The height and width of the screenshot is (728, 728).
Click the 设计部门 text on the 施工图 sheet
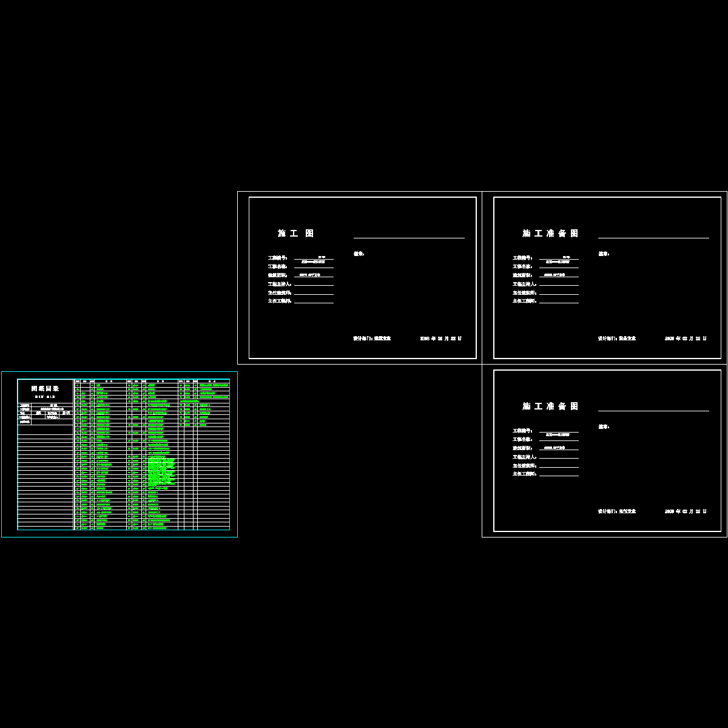point(372,339)
